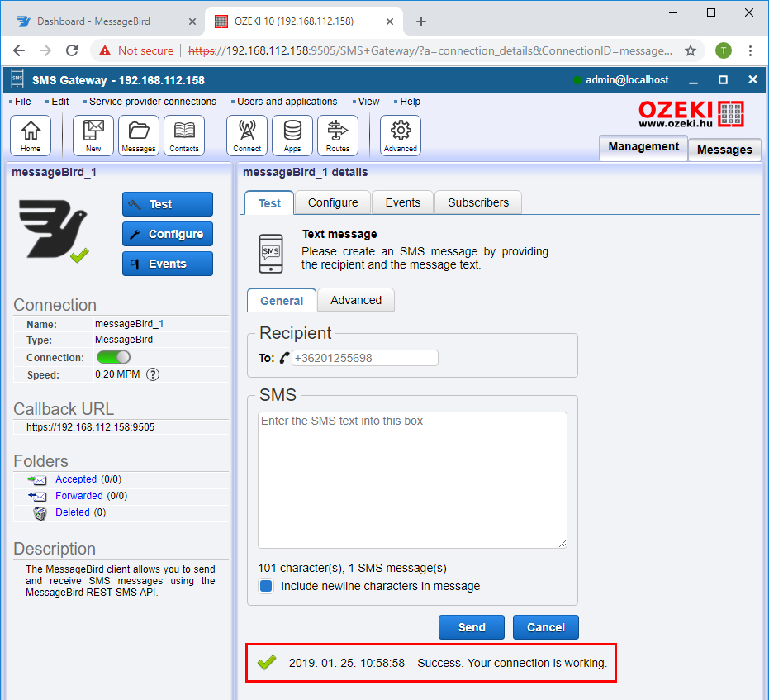The width and height of the screenshot is (769, 700).
Task: Open the Messages folder toolbar icon
Action: (139, 136)
